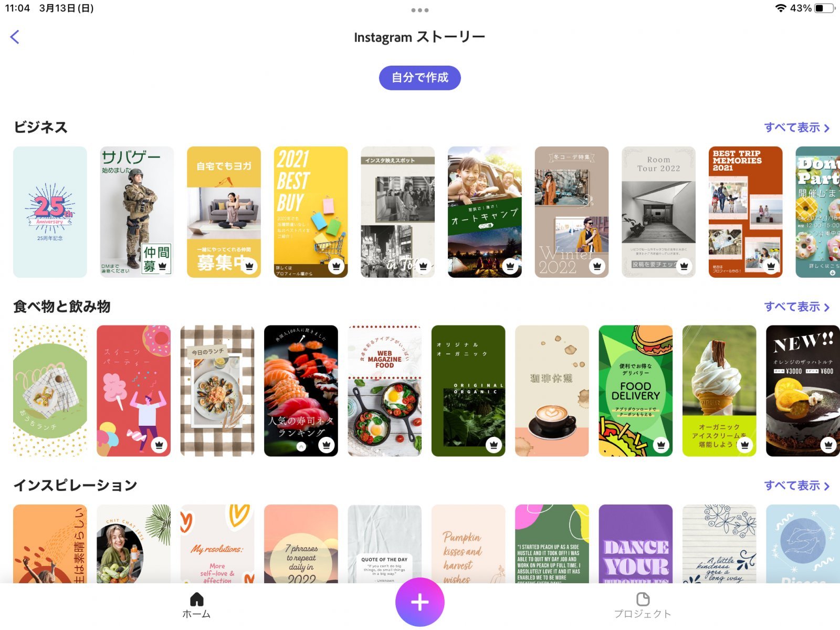The width and height of the screenshot is (840, 630).
Task: Tap the purple plus create button
Action: 419,602
